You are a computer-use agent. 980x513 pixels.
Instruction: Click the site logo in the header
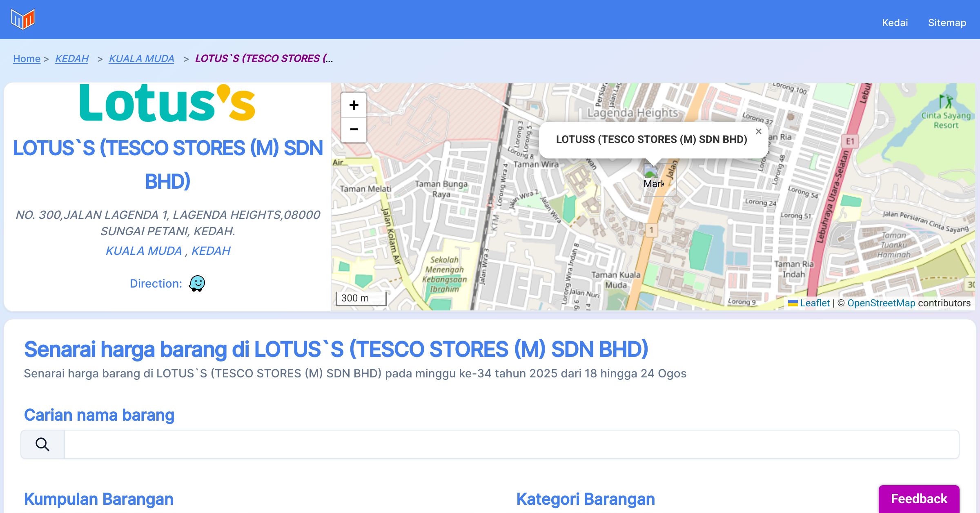coord(23,19)
